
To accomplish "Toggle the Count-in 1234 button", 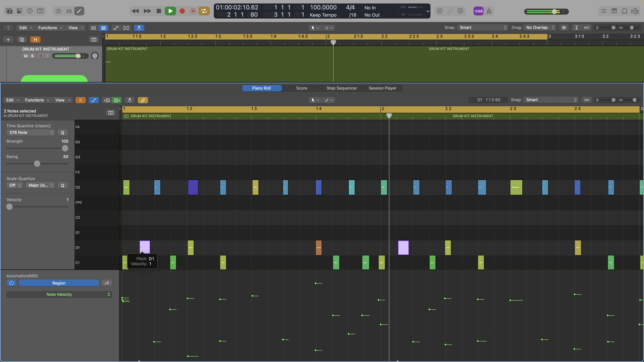I will pos(478,11).
